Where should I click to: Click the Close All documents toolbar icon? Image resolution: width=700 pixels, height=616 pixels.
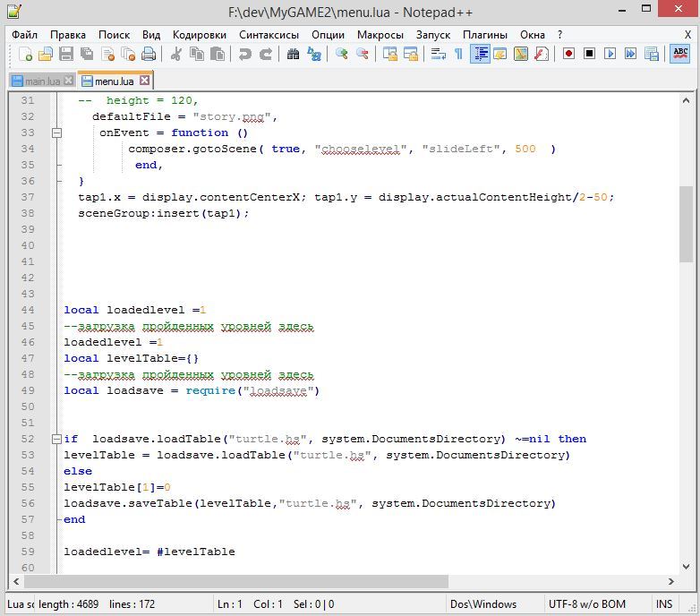(128, 54)
